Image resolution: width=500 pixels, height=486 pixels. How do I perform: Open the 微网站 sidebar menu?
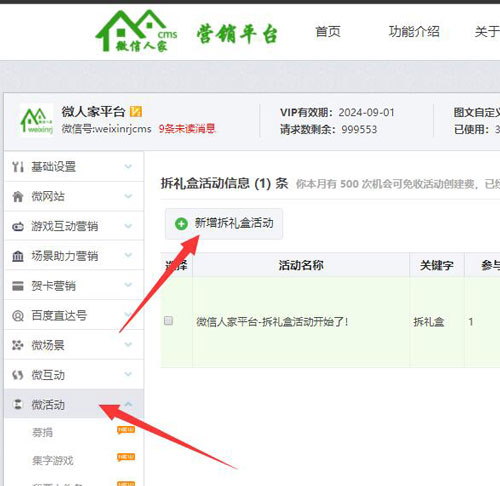point(74,196)
